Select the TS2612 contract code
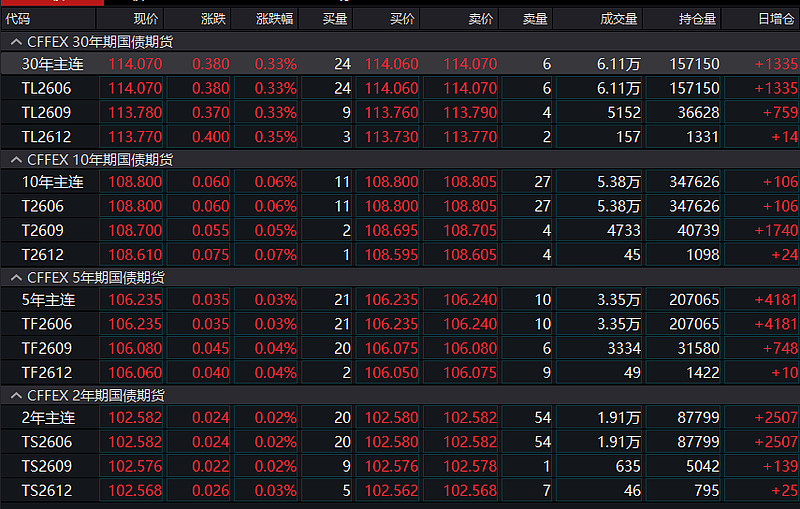The image size is (800, 509). [x=47, y=490]
